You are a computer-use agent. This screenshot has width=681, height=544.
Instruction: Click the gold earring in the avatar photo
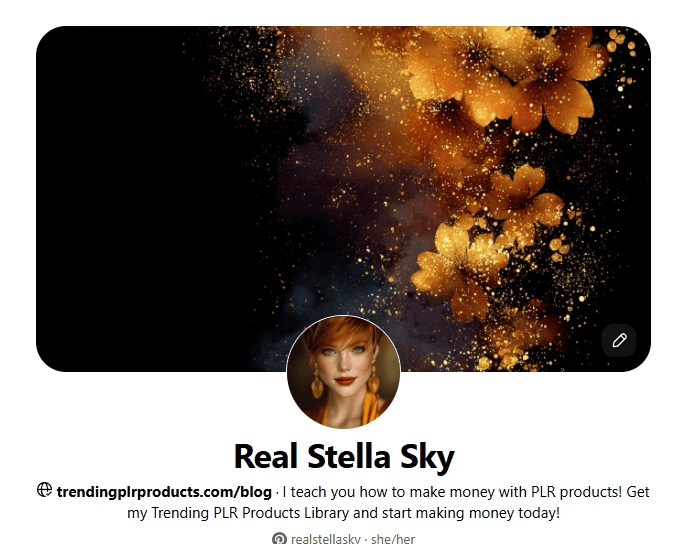pos(317,381)
